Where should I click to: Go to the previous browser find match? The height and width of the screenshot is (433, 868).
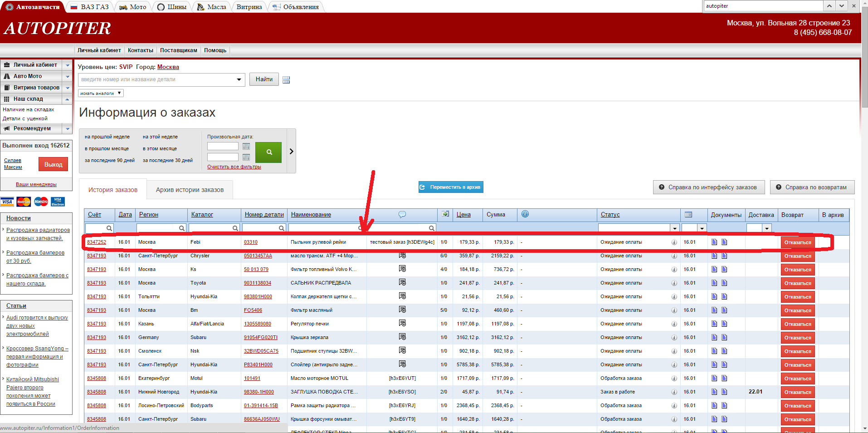point(829,6)
